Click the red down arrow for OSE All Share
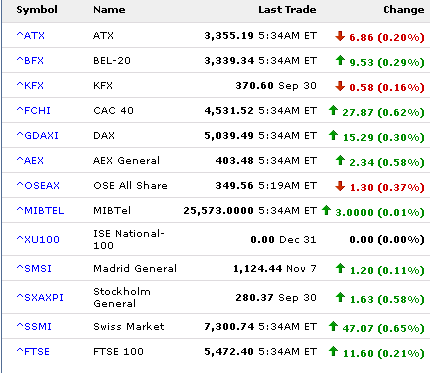Image resolution: width=430 pixels, height=373 pixels. tap(340, 186)
